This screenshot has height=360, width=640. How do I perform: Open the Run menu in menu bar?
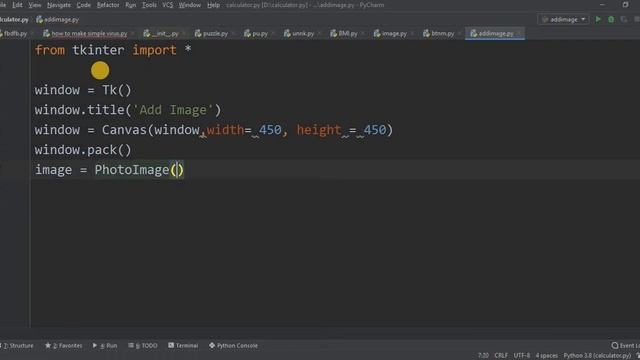pyautogui.click(x=131, y=5)
